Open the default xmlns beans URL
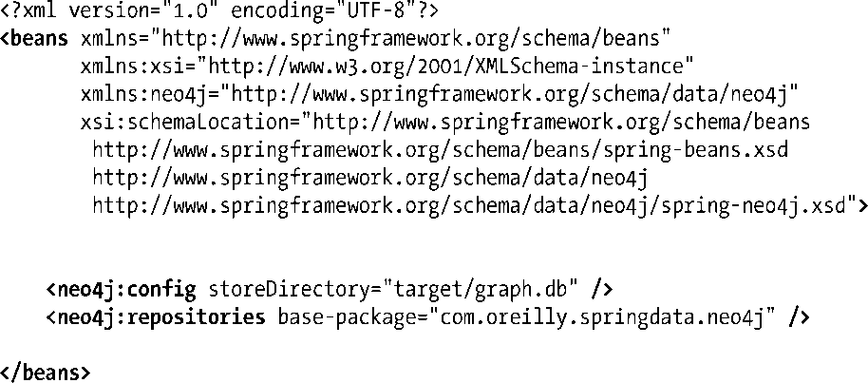The height and width of the screenshot is (383, 868). 412,39
